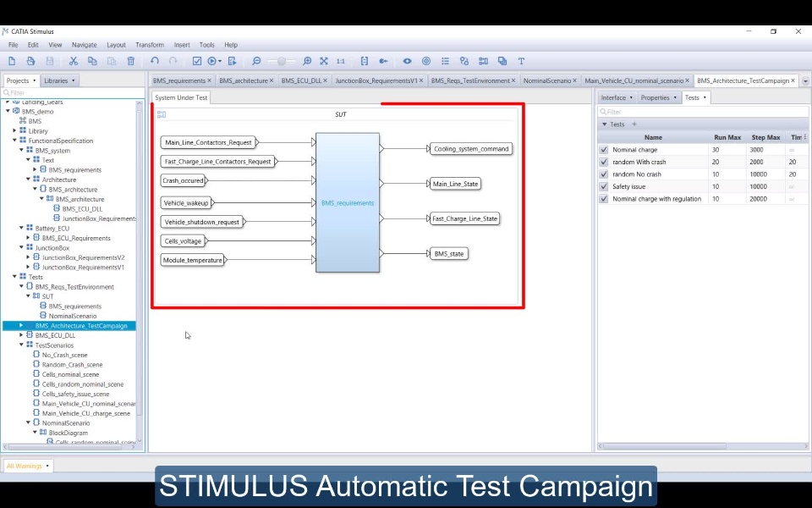Collapse the BMS_demo project node
Image resolution: width=812 pixels, height=508 pixels.
click(8, 111)
